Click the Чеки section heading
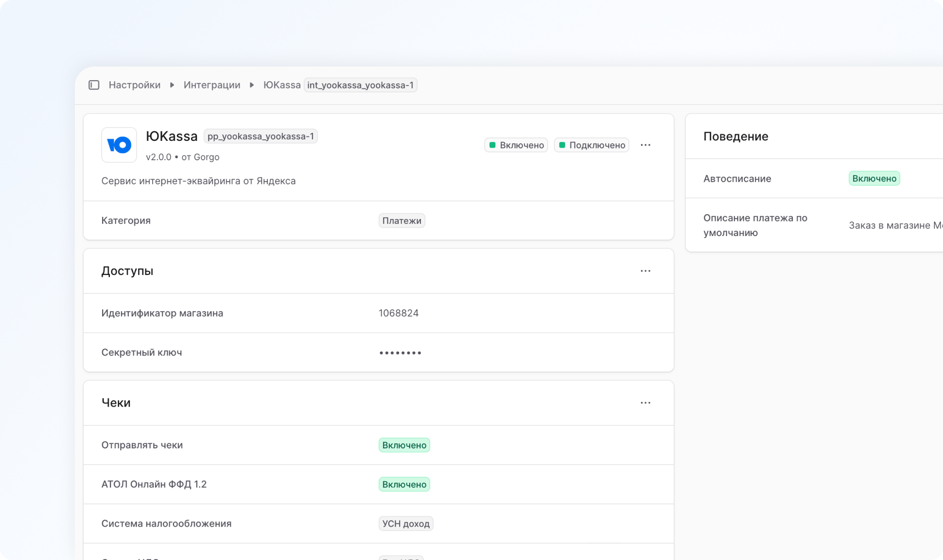The image size is (943, 560). coord(116,403)
